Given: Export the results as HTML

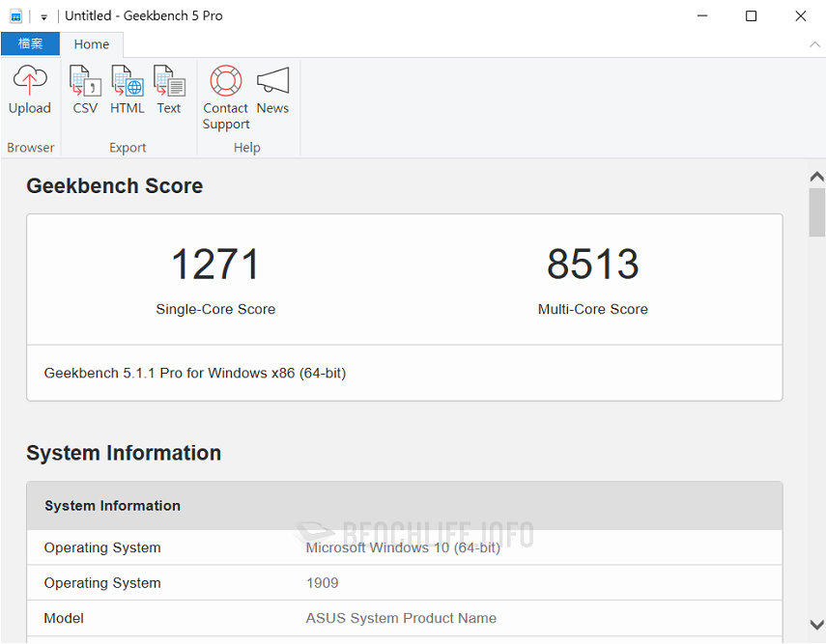Looking at the screenshot, I should tap(127, 92).
